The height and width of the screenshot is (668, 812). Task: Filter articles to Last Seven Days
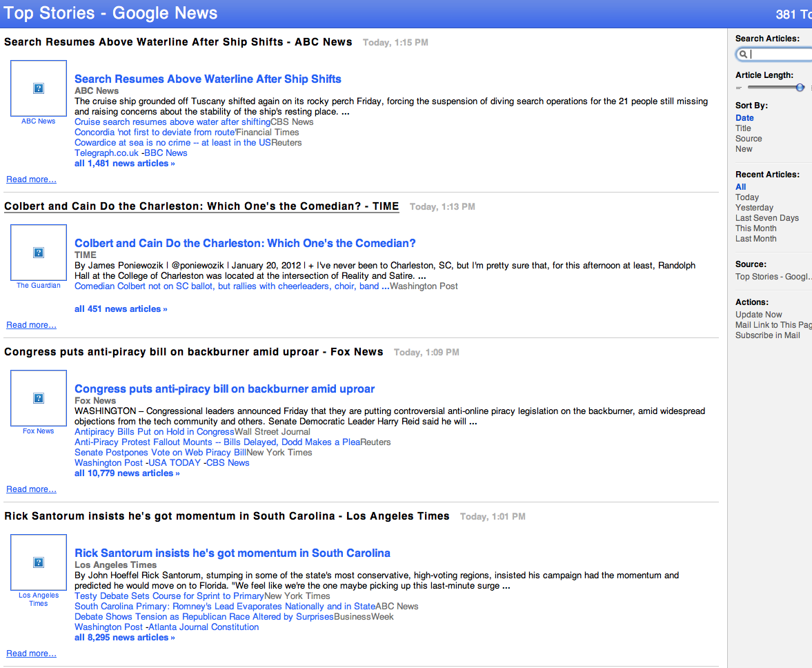coord(767,218)
